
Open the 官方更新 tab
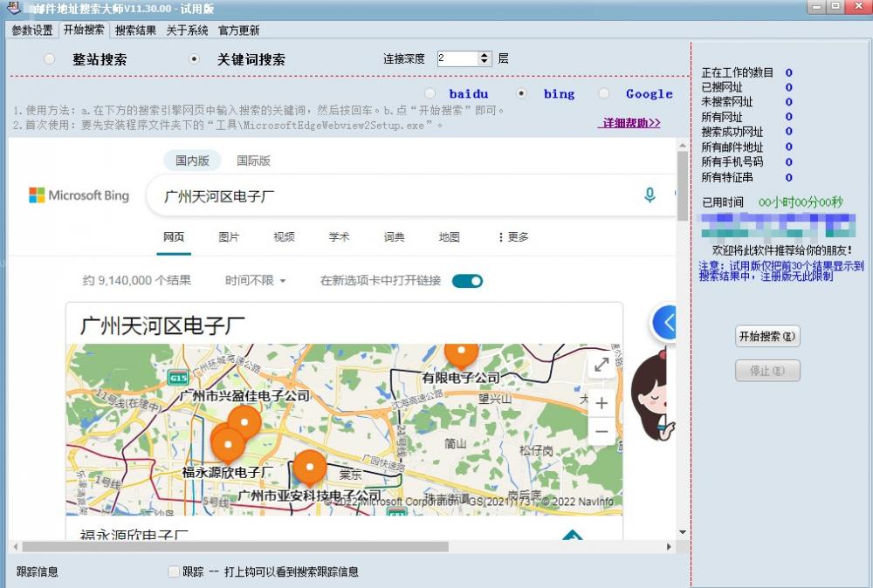pyautogui.click(x=239, y=30)
